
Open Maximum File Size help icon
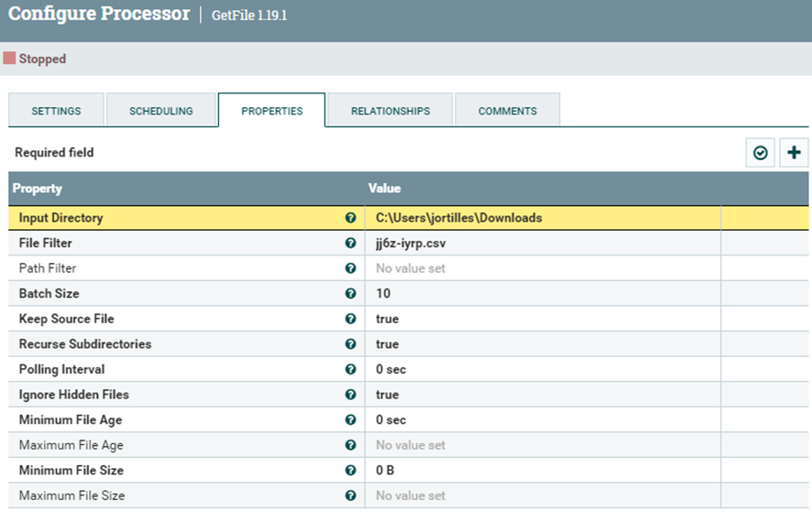[x=351, y=495]
